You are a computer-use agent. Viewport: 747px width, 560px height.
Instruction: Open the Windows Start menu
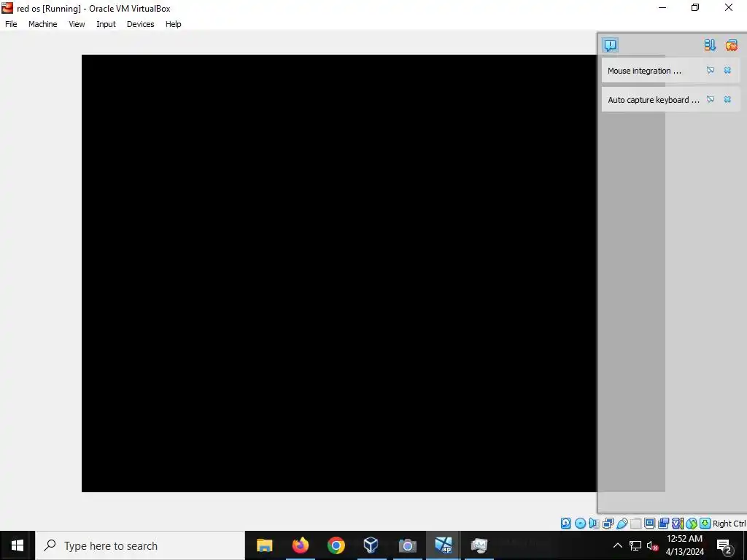pos(18,545)
